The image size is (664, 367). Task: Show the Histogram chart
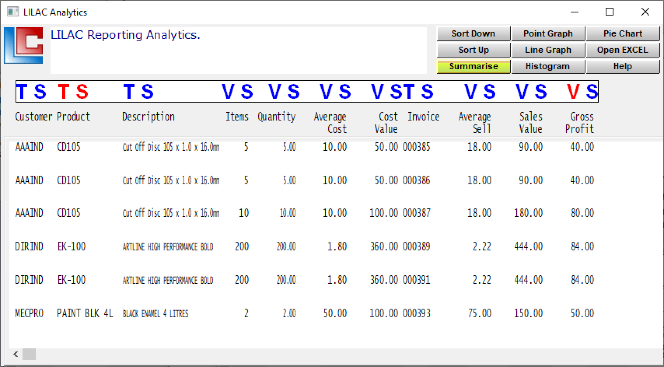(x=548, y=66)
